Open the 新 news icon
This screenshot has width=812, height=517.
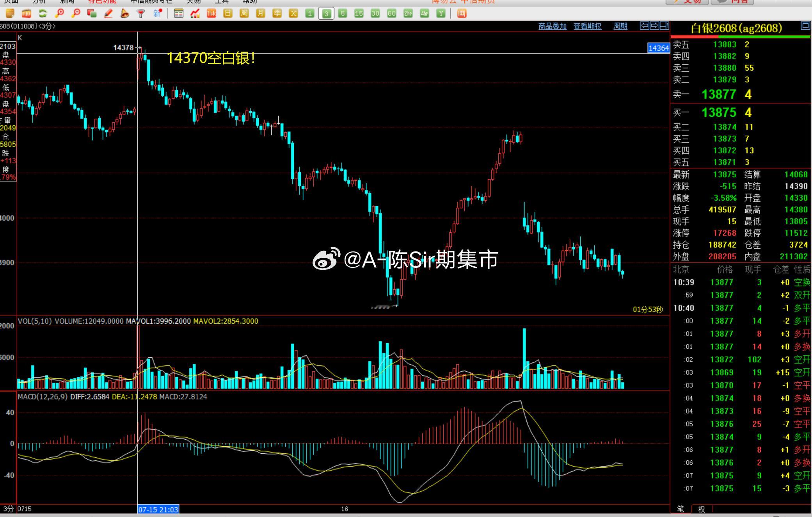157,14
